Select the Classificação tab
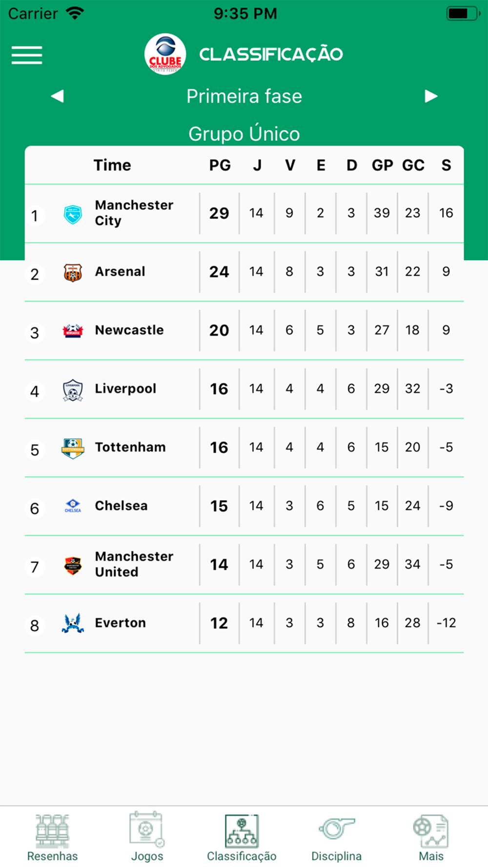Image resolution: width=488 pixels, height=868 pixels. point(242,837)
